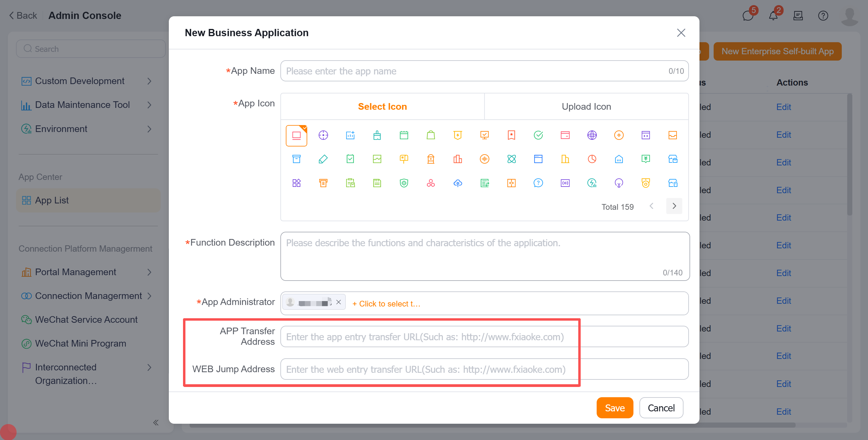Image resolution: width=868 pixels, height=440 pixels.
Task: Select the green pencil icon
Action: pyautogui.click(x=323, y=159)
